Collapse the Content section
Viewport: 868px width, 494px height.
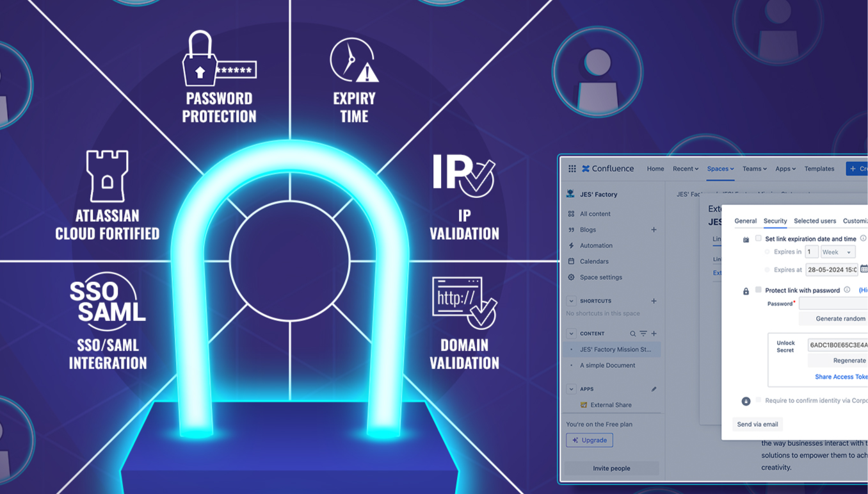(571, 334)
